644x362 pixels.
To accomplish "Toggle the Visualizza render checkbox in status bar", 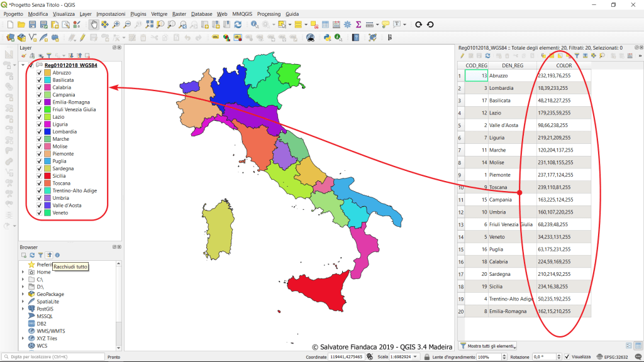I will coord(567,357).
